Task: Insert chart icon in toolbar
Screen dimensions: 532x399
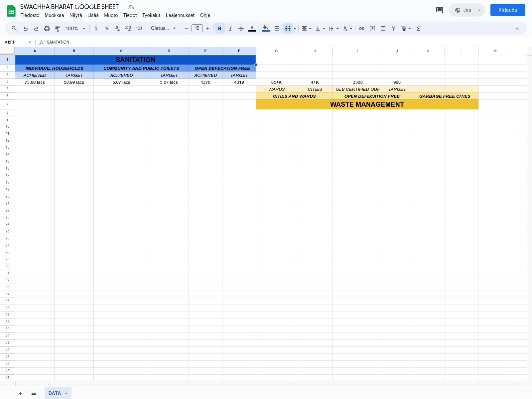Action: pyautogui.click(x=383, y=29)
